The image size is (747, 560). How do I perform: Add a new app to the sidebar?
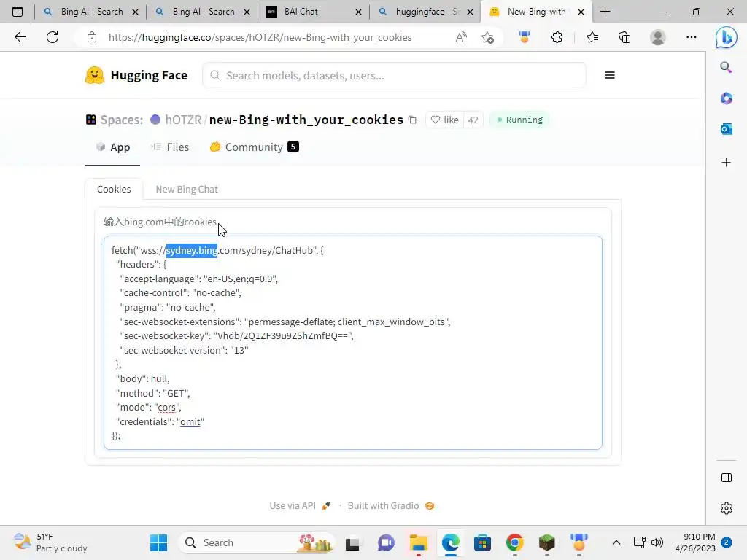[726, 163]
